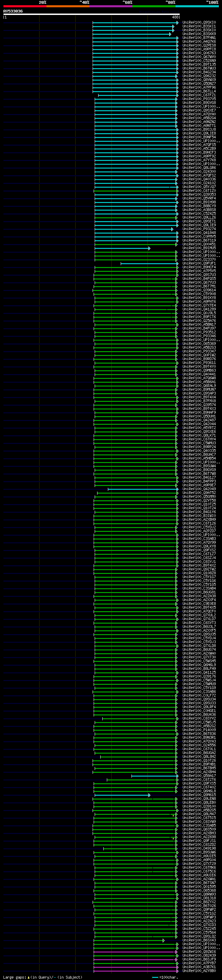222x980 pixels.
Task: Click the UniRef100_Q9SLQ2 label
Action: tap(199, 937)
